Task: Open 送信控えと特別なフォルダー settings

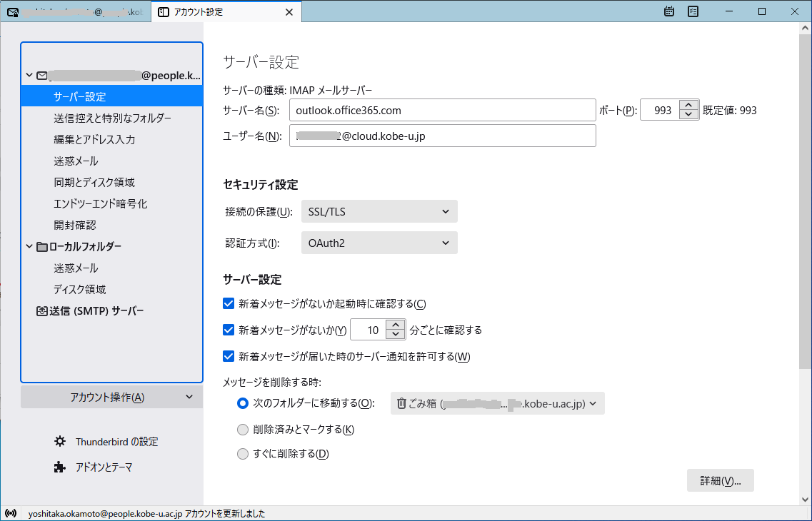Action: coord(112,118)
